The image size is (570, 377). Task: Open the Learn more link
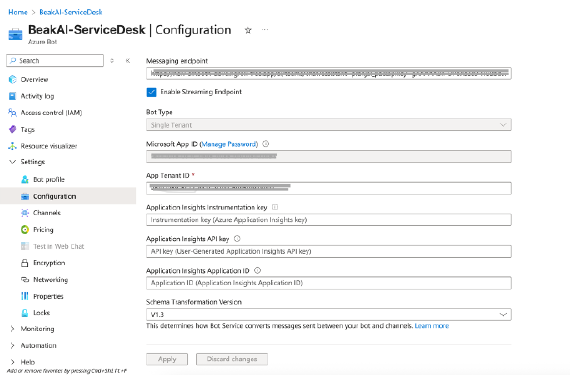click(x=432, y=326)
